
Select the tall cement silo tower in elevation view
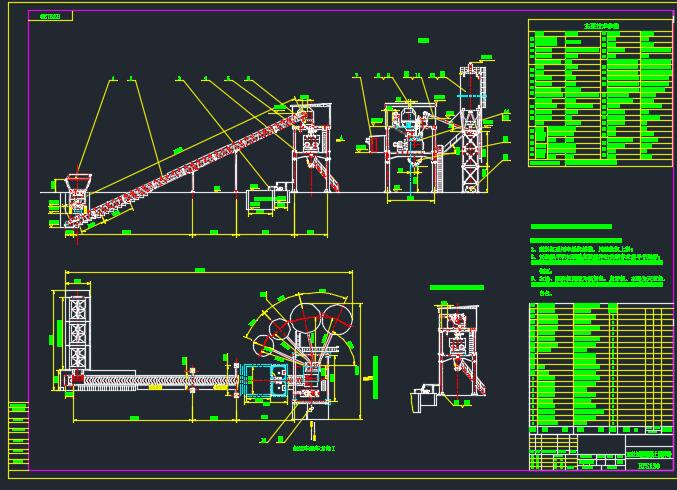click(471, 128)
